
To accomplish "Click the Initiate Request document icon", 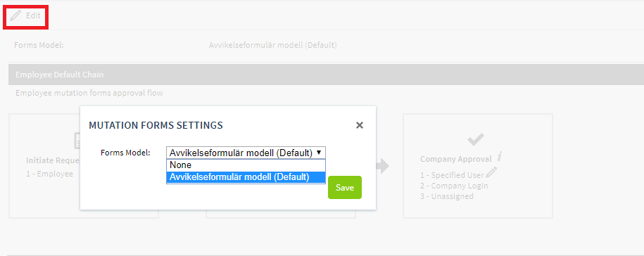I will coord(77,141).
